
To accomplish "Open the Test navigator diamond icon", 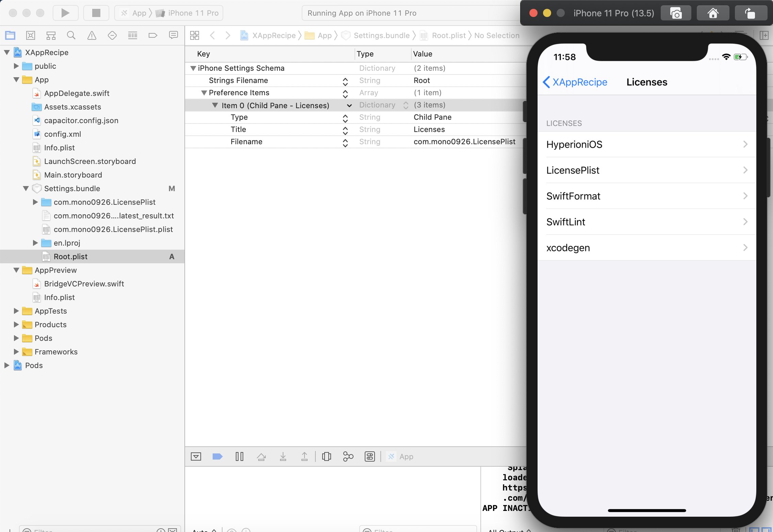I will [x=112, y=35].
